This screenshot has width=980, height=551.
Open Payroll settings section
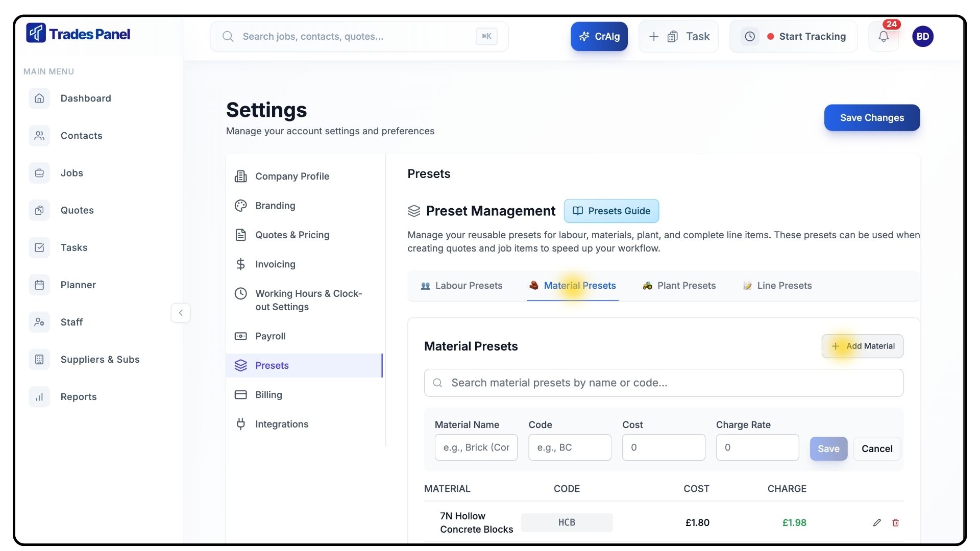[270, 336]
